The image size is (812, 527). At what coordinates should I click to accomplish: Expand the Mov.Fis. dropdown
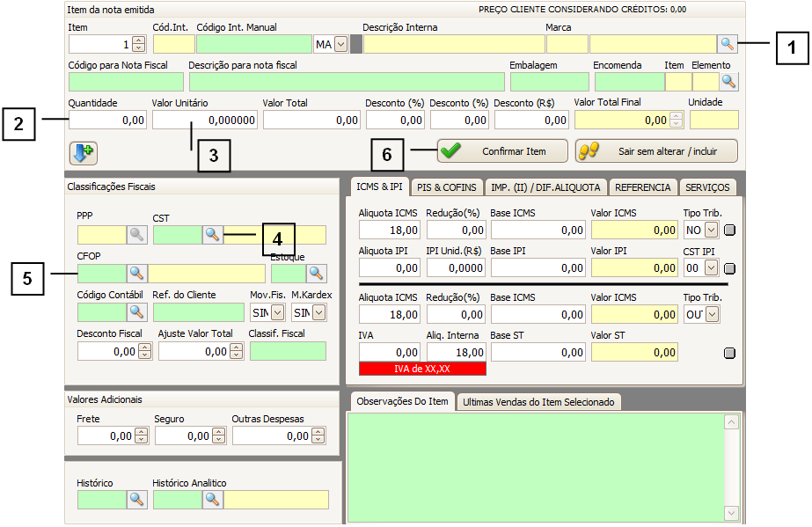click(x=277, y=311)
